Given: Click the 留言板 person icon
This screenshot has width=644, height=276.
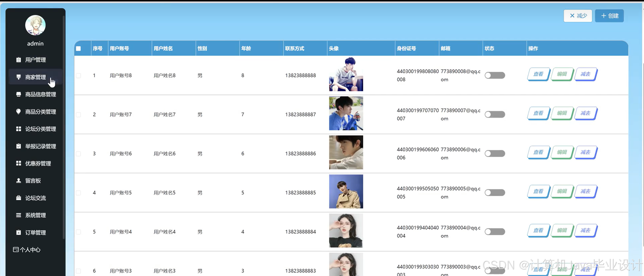Looking at the screenshot, I should 18,181.
